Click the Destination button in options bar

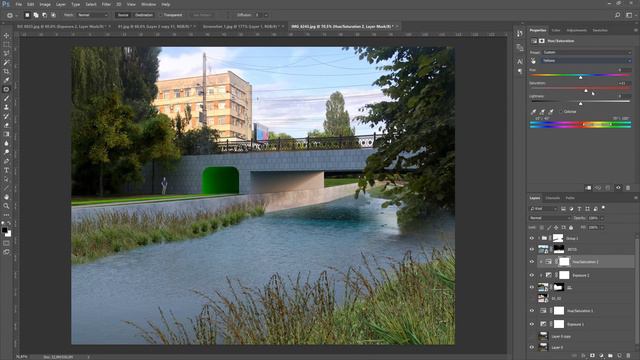144,15
